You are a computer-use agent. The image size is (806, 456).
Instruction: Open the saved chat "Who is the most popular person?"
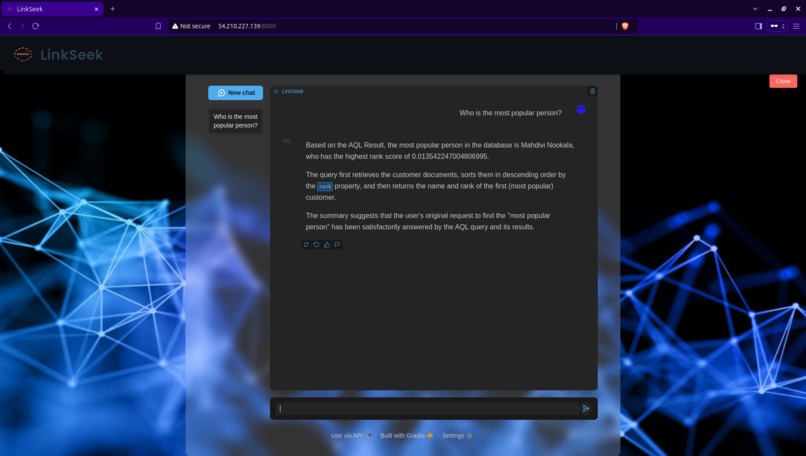click(235, 121)
